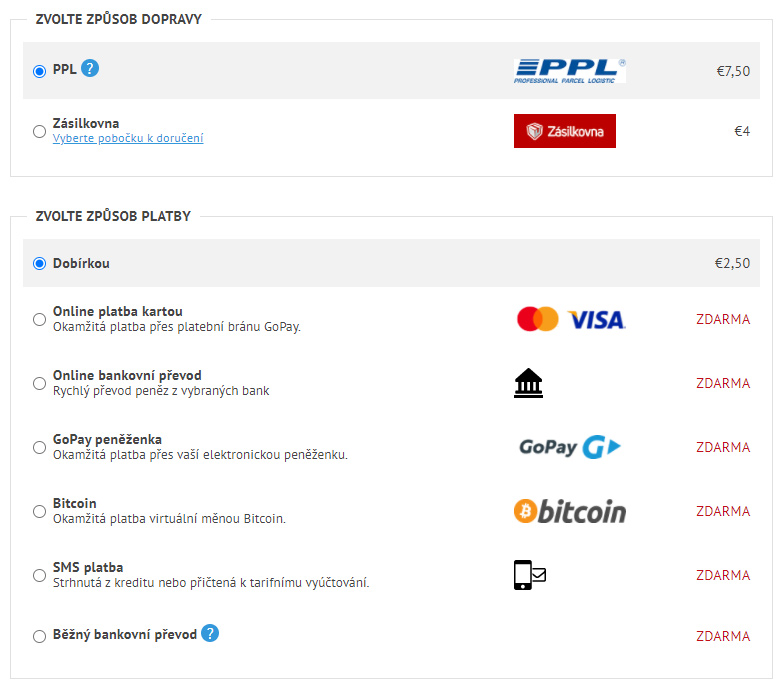The height and width of the screenshot is (695, 782).
Task: Choose Dobírkou payment radio button
Action: pos(39,263)
